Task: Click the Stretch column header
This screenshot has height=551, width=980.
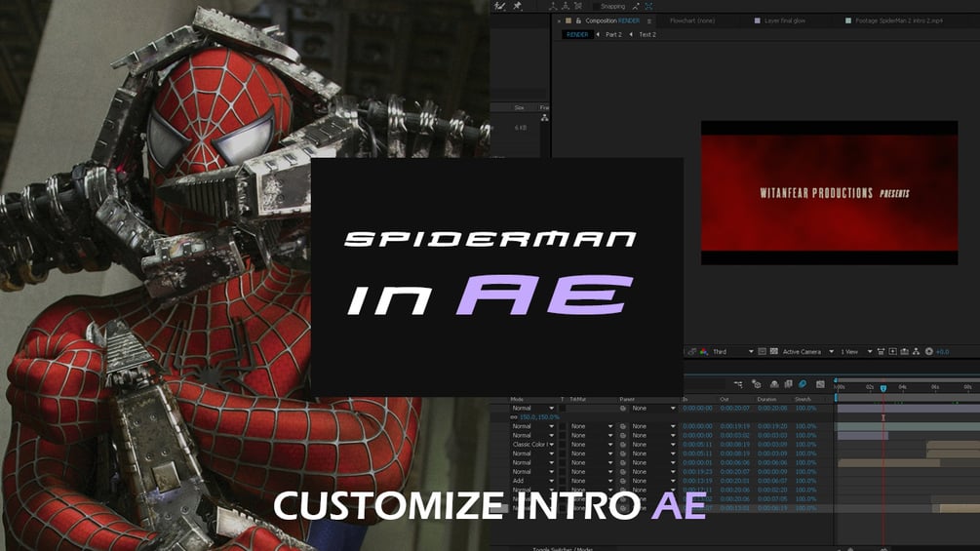Action: (803, 399)
